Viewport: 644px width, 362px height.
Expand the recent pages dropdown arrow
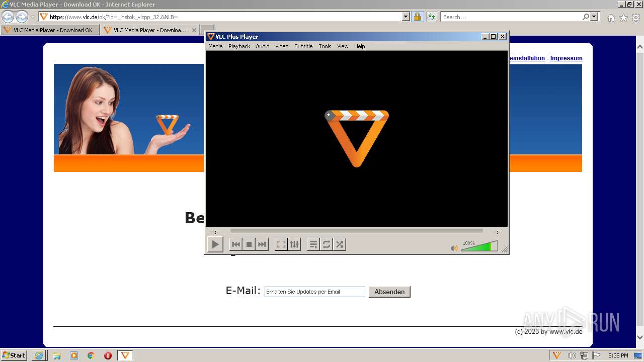click(x=33, y=17)
